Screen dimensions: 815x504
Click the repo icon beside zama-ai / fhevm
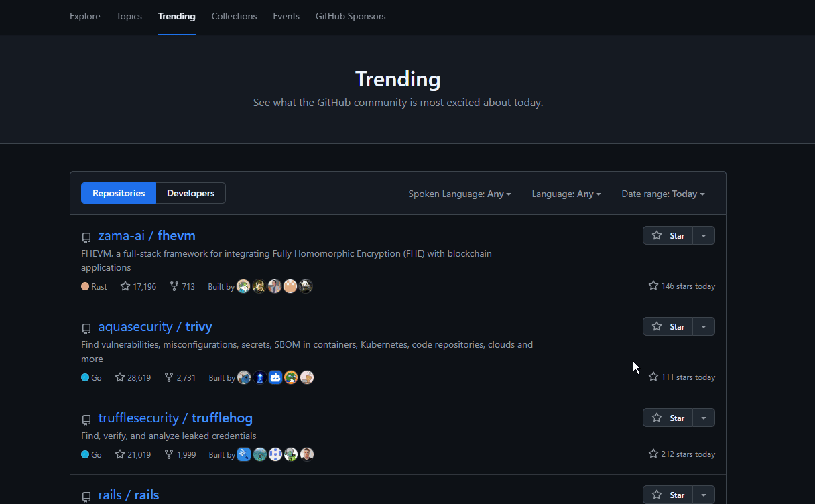86,237
